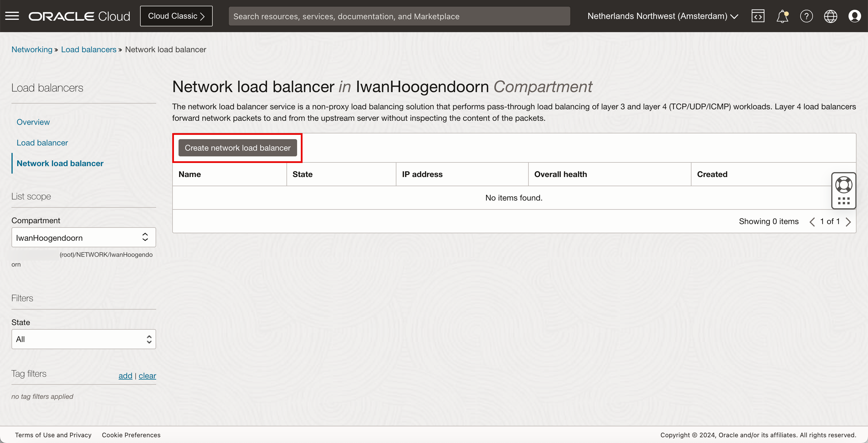868x443 pixels.
Task: Select Load balancer in the sidebar
Action: (42, 143)
